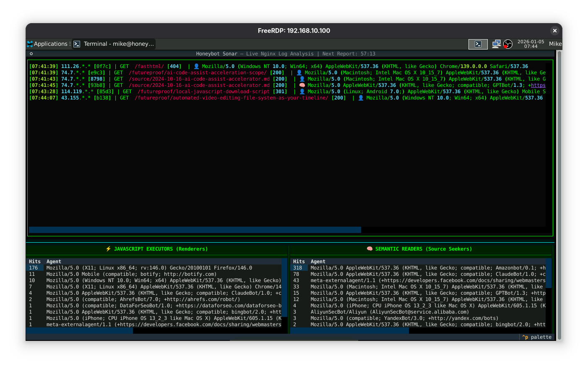Click the JavaScript Executors table horizontal scrollbar
Screen dimensions: 588x369
click(80, 331)
